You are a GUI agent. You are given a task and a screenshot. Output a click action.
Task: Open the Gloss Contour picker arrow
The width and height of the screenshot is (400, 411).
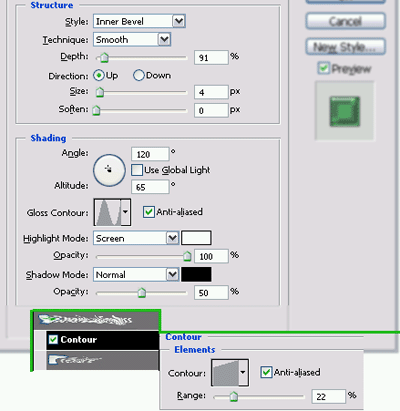(126, 212)
